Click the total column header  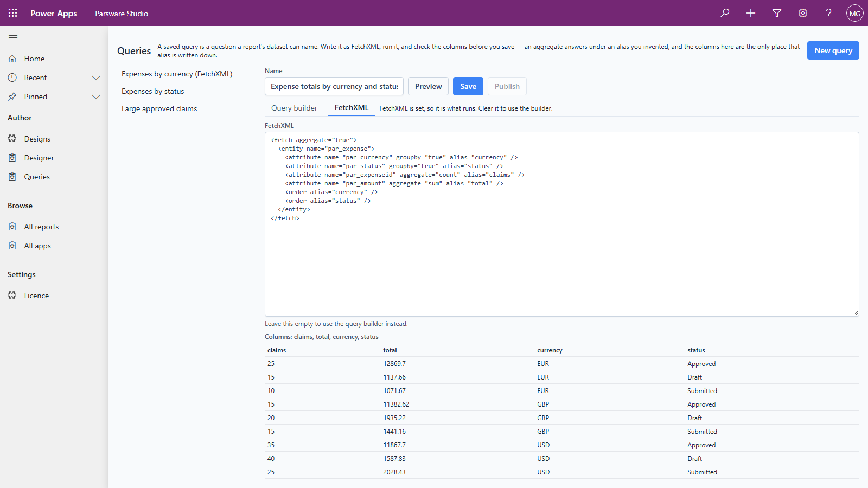pos(390,350)
